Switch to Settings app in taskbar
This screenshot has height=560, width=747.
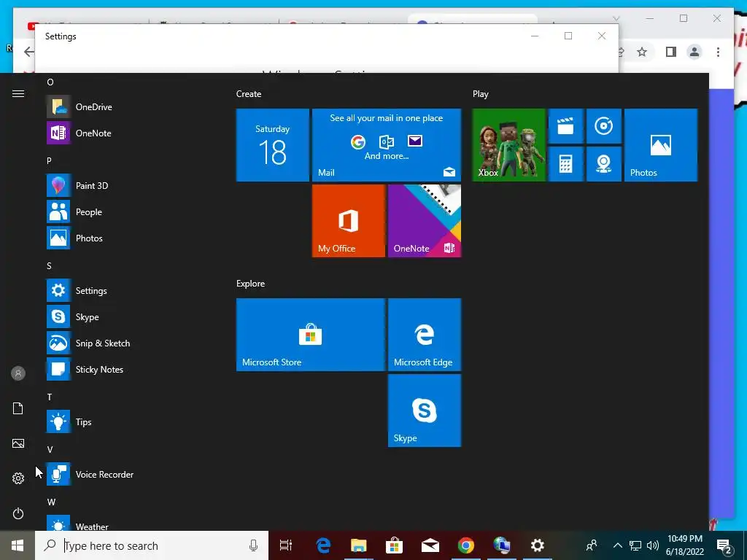(x=538, y=545)
